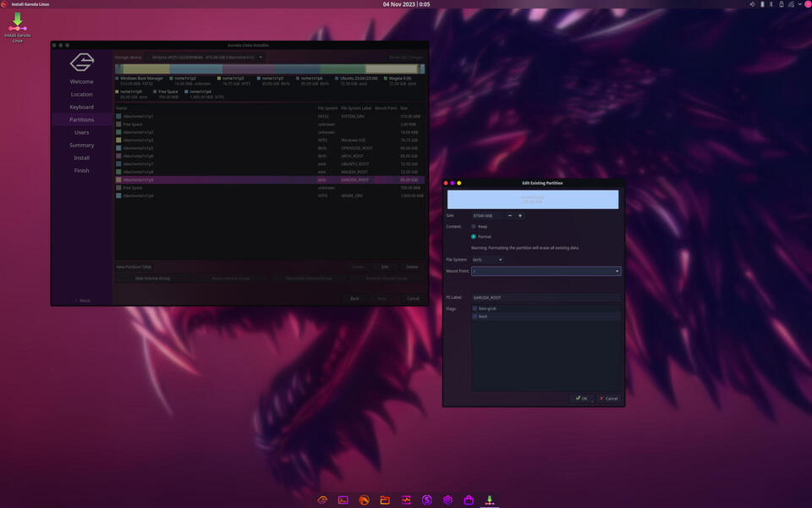This screenshot has width=812, height=508.
Task: Go to the Install step in the sidebar
Action: (82, 158)
